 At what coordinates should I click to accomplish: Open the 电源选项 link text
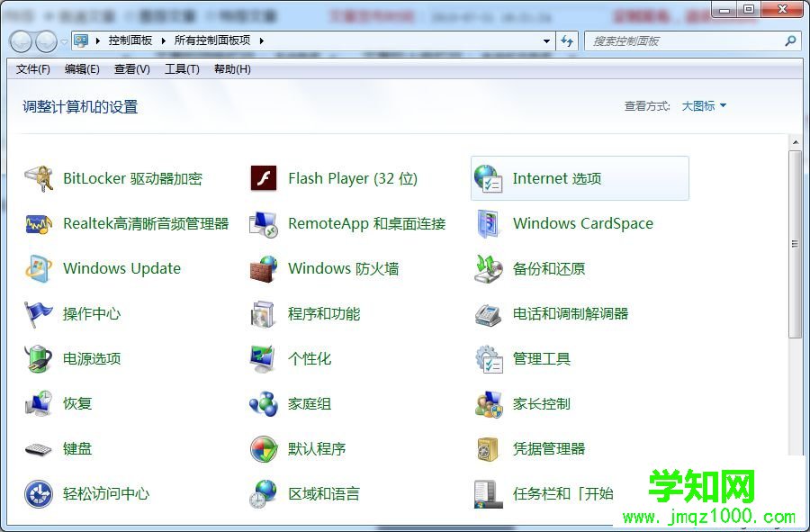(92, 358)
